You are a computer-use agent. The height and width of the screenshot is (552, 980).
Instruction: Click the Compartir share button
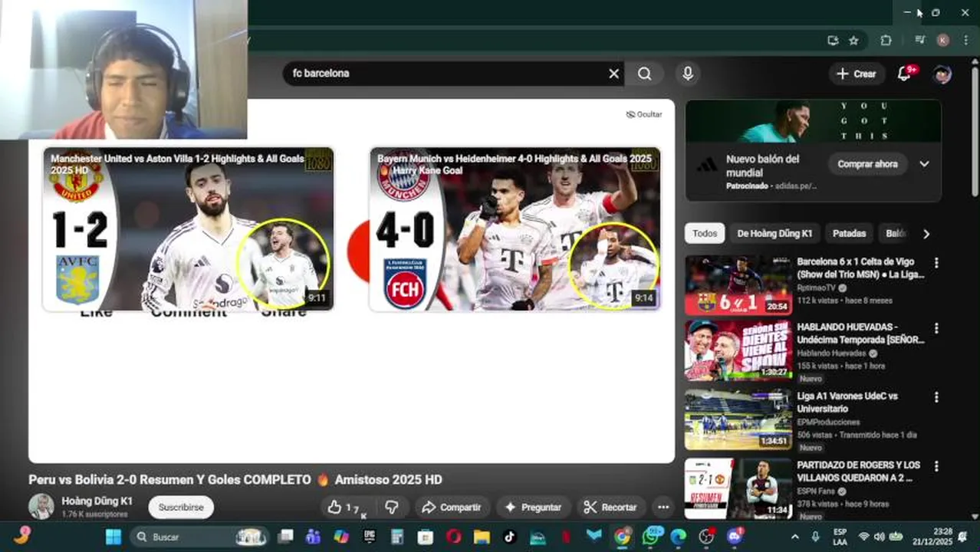[452, 508]
